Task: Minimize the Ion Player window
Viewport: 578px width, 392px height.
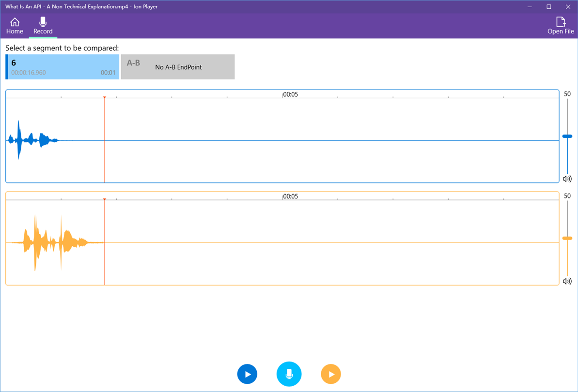Action: (530, 7)
